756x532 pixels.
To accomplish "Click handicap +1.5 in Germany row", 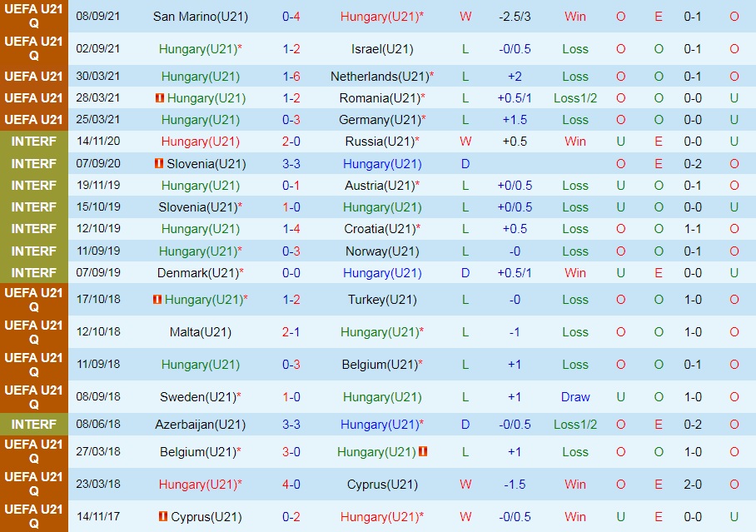I will pyautogui.click(x=515, y=120).
